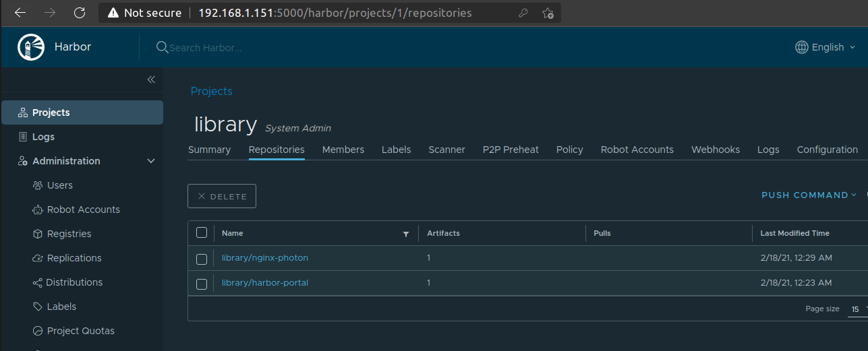Click the globe language icon
Screen dimensions: 868x351
pyautogui.click(x=802, y=47)
